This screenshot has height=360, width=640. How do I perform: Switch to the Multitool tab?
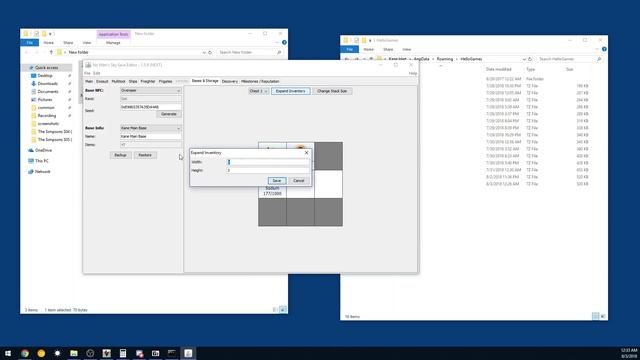[118, 81]
